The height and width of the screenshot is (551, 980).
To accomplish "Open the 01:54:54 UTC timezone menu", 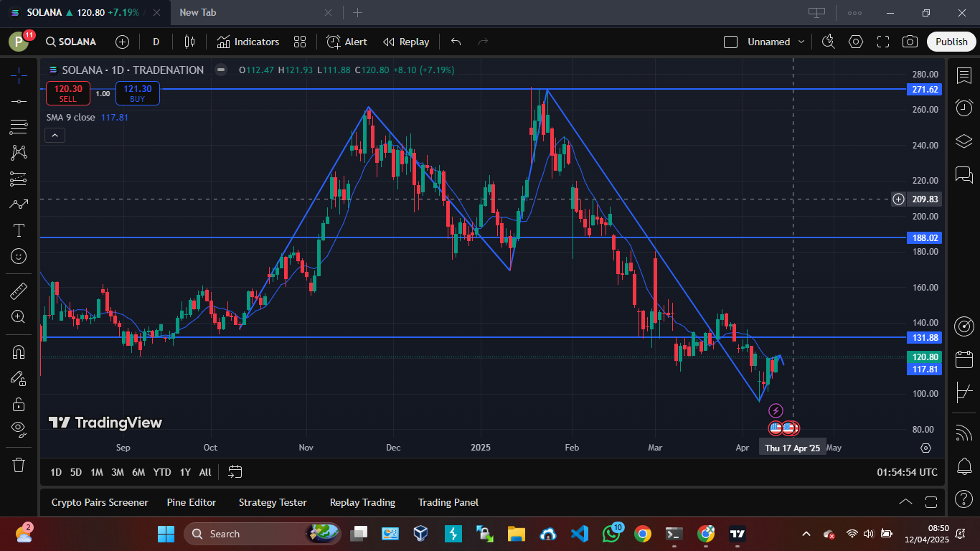I will 907,472.
